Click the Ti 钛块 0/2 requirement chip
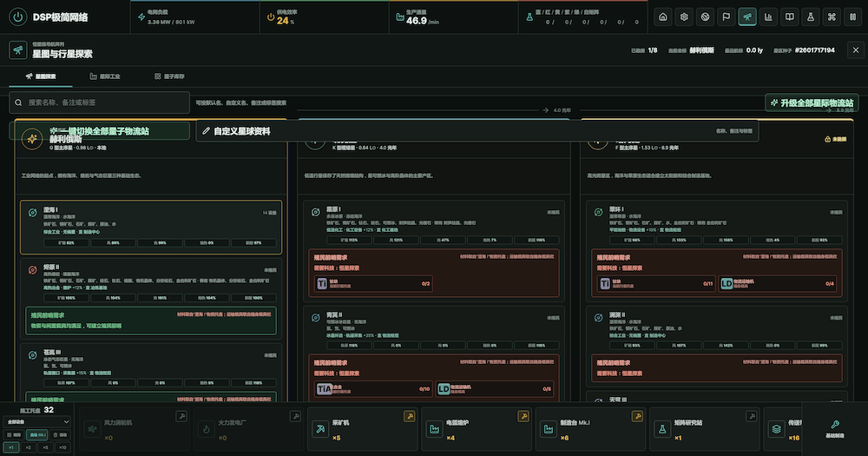Image resolution: width=868 pixels, height=456 pixels. click(373, 284)
